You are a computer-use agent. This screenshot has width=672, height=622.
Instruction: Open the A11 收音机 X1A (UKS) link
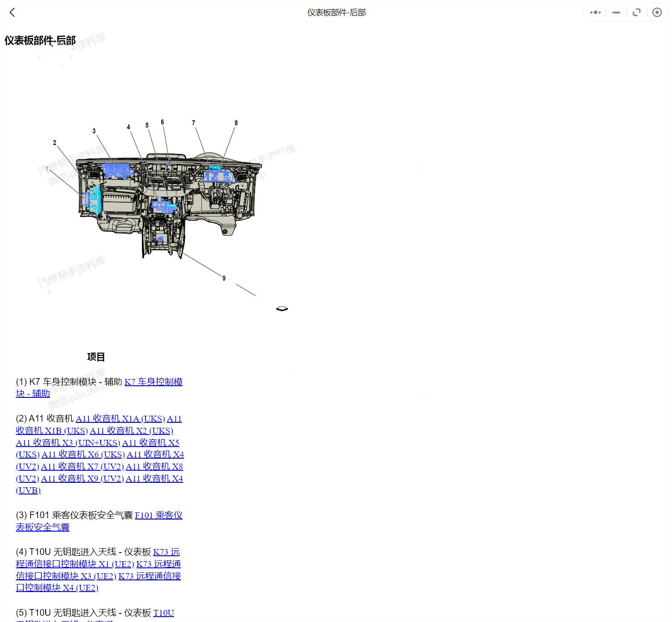tap(120, 419)
